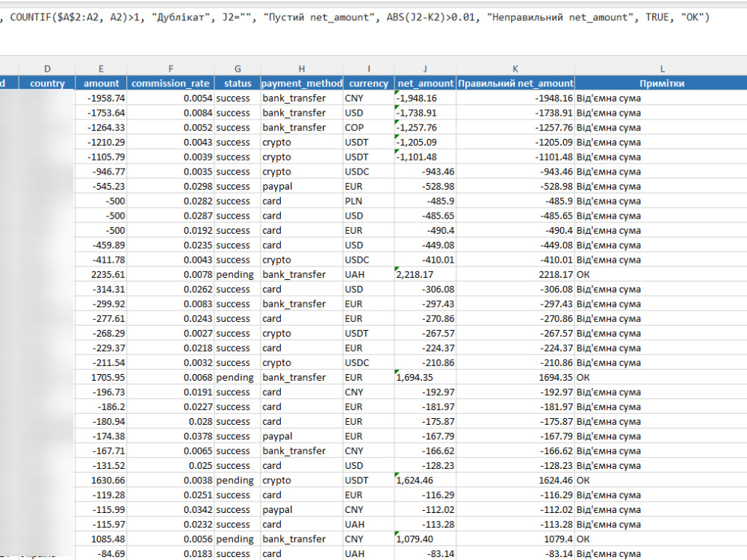Select 'crypto' in the 1630.66 row
Screen dimensions: 747x560
tap(302, 480)
